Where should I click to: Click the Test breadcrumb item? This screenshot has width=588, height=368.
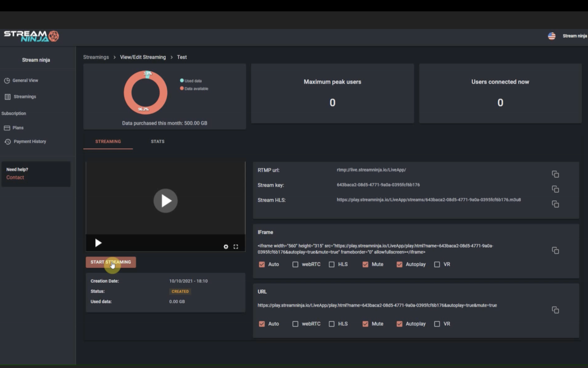(182, 57)
